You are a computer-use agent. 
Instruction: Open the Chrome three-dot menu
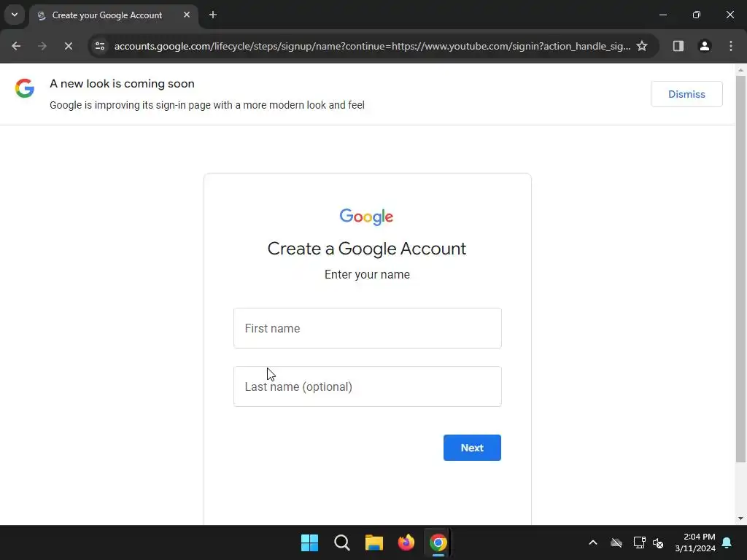coord(731,46)
